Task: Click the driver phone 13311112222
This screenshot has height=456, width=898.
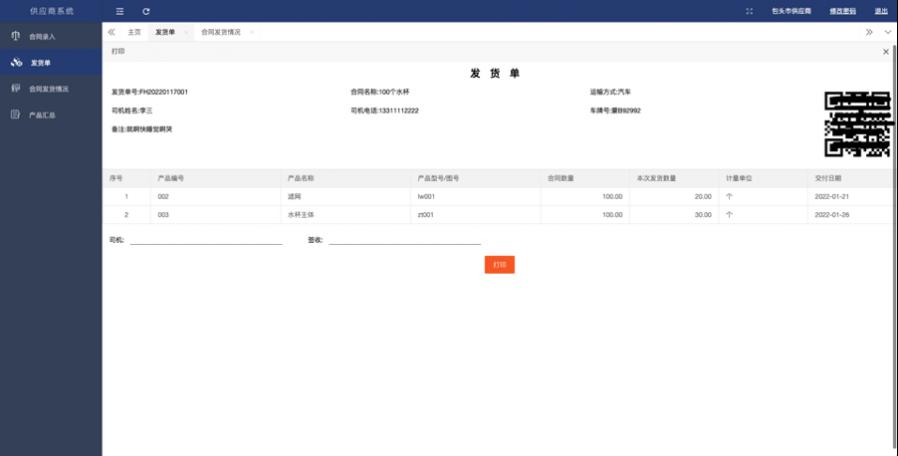Action: tap(399, 111)
